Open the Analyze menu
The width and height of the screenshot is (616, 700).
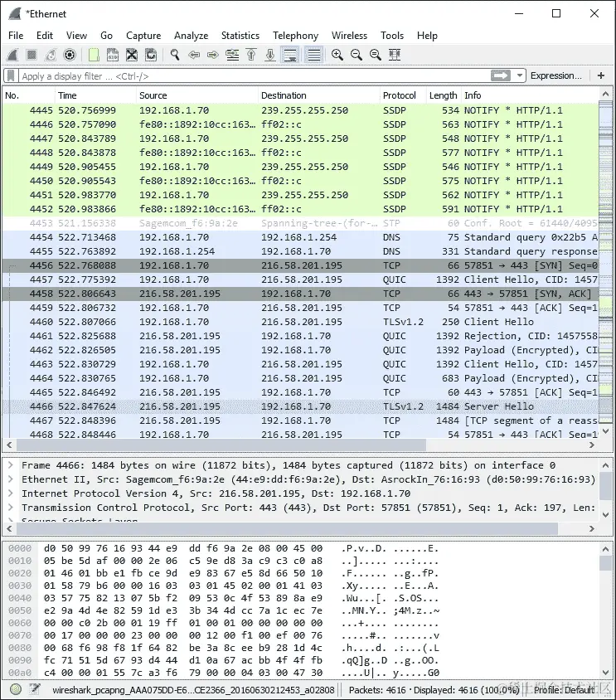191,36
